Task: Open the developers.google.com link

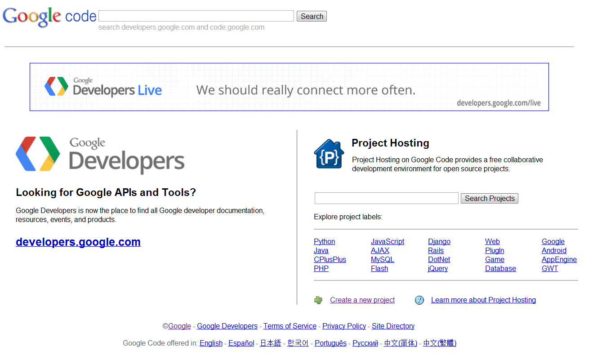Action: coord(78,242)
